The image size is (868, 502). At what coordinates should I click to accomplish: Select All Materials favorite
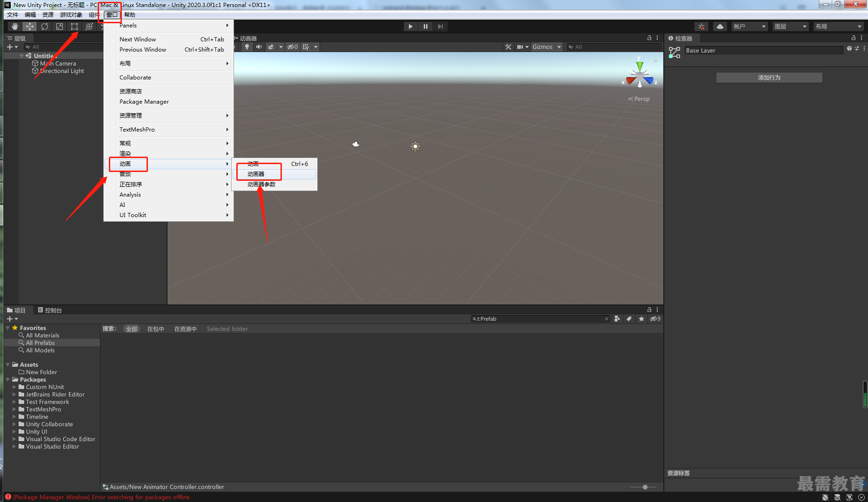click(x=42, y=336)
